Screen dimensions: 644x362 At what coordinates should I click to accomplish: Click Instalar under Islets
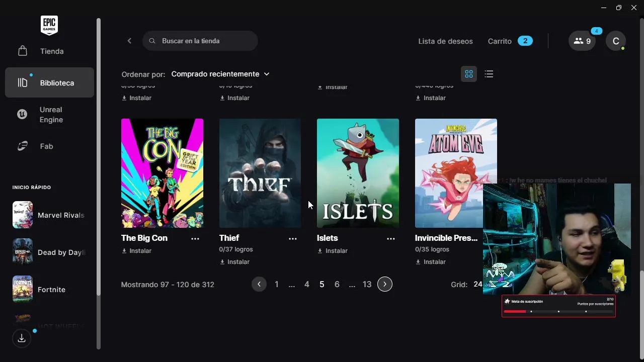[333, 250]
